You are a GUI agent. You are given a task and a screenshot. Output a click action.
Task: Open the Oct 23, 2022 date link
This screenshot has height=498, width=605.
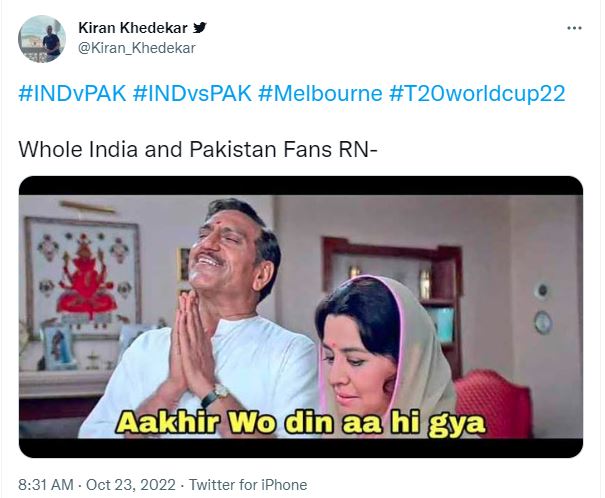[x=131, y=484]
